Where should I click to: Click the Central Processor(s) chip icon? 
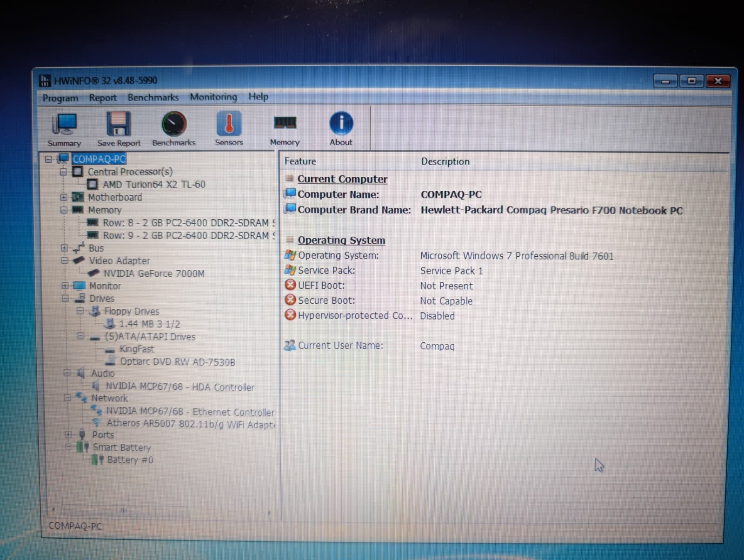tap(78, 172)
